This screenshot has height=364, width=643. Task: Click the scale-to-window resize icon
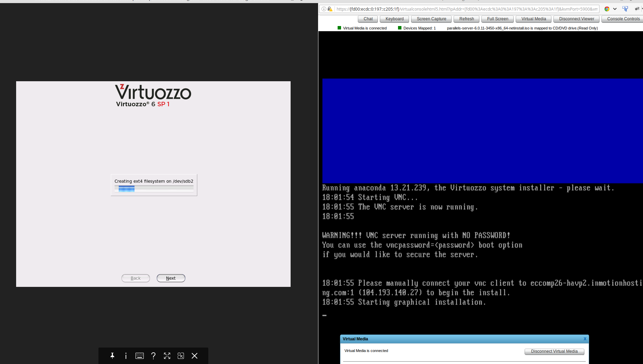point(181,356)
